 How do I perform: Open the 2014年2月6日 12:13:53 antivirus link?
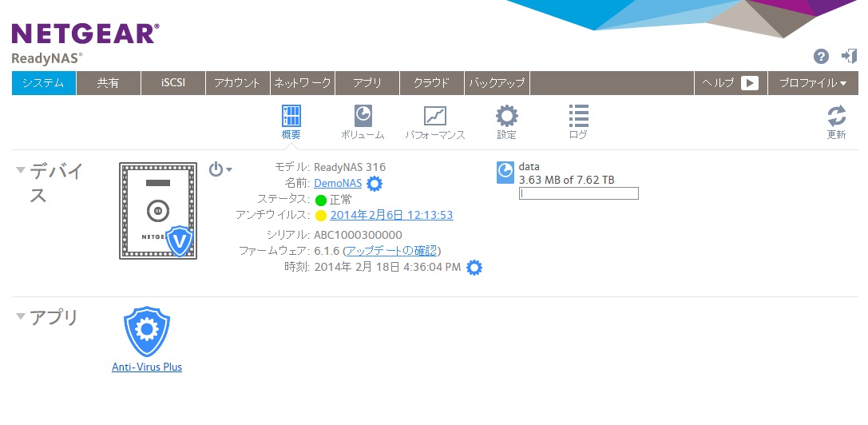[x=392, y=215]
